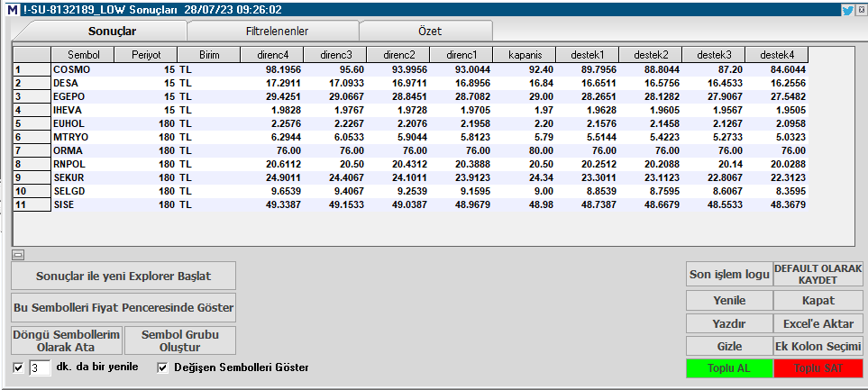
Task: Select the MTRYO symbol cell
Action: [x=83, y=137]
